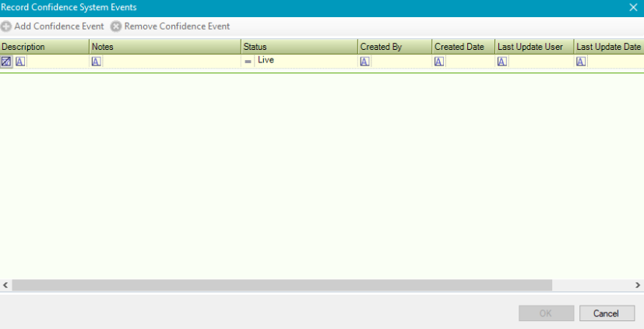Click the Notes filter input field
Image resolution: width=644 pixels, height=329 pixels.
171,62
